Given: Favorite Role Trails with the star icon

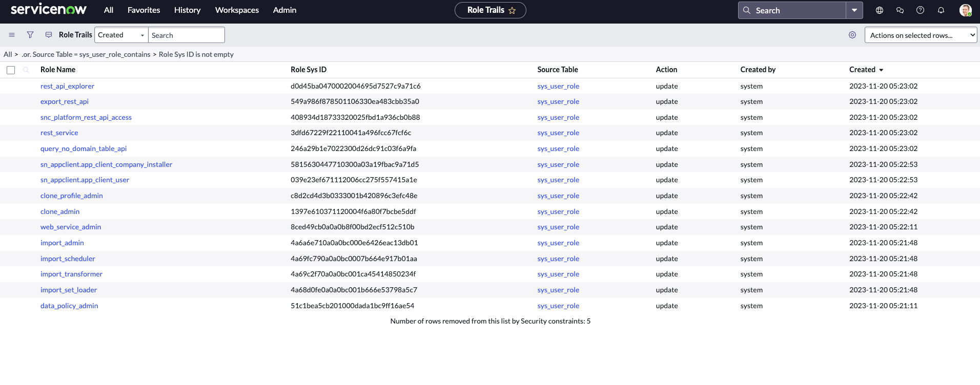Looking at the screenshot, I should click(512, 10).
